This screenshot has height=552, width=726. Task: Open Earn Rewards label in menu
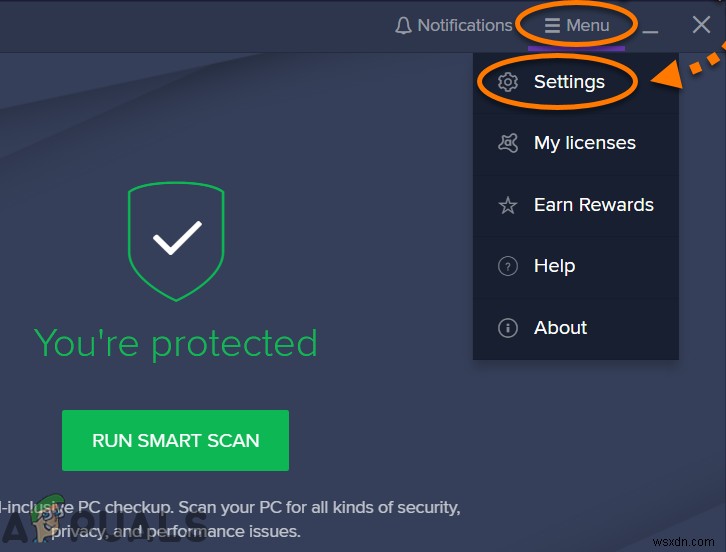click(x=594, y=205)
